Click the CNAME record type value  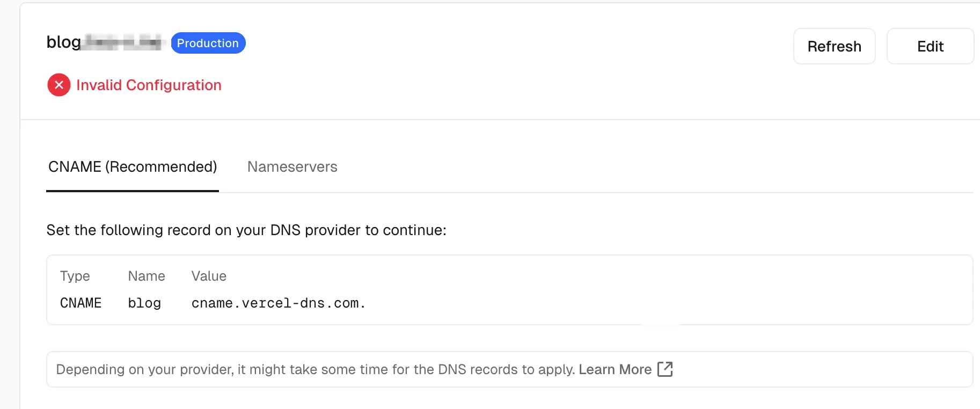[x=81, y=303]
